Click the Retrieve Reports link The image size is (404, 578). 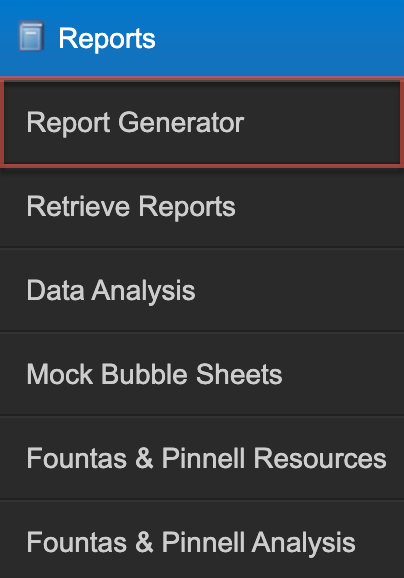click(131, 207)
